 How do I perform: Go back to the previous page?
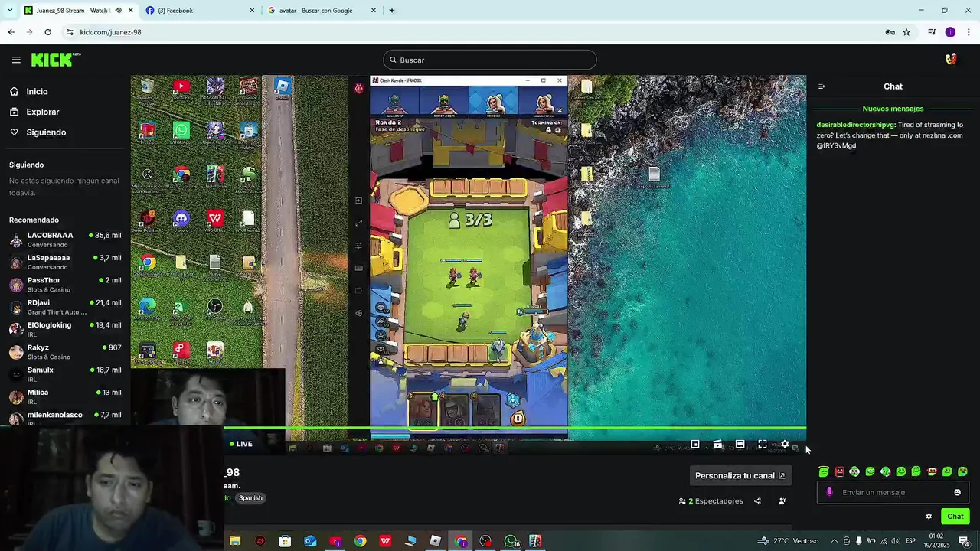11,32
